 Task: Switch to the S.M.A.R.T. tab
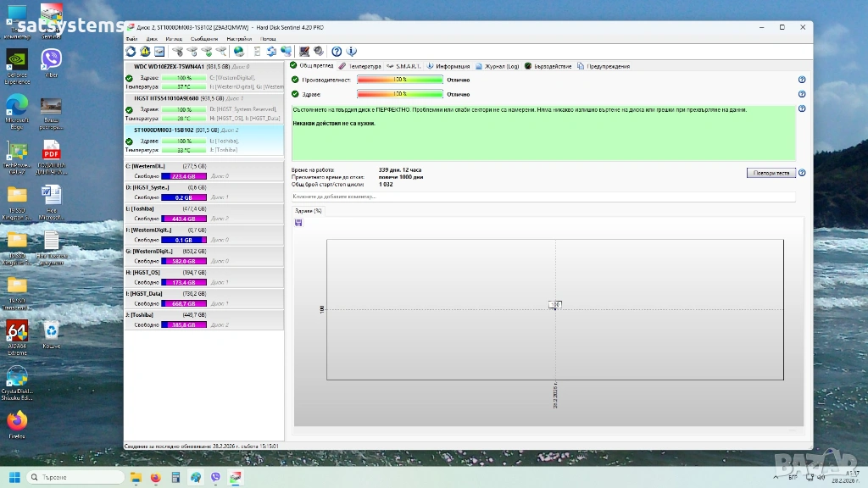(x=403, y=66)
